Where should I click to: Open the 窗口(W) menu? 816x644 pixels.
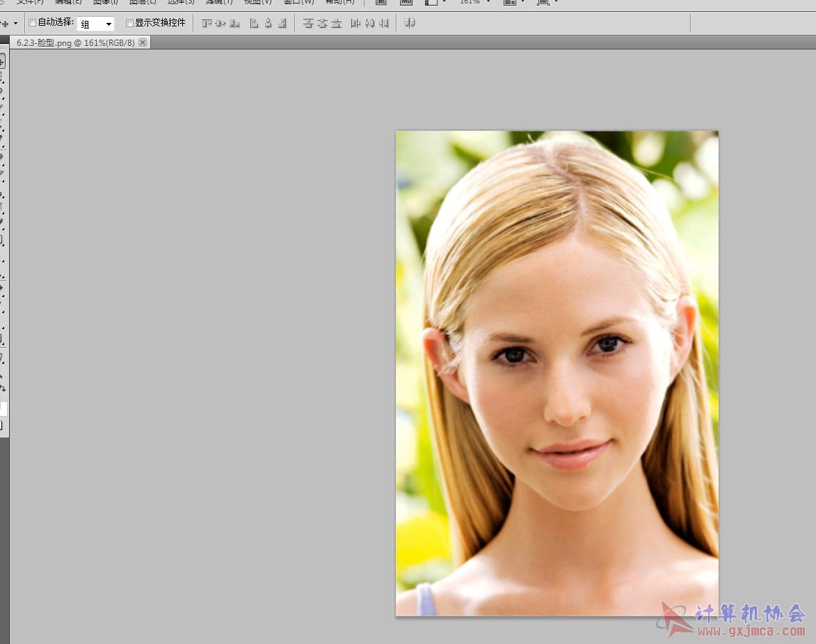coord(298,2)
